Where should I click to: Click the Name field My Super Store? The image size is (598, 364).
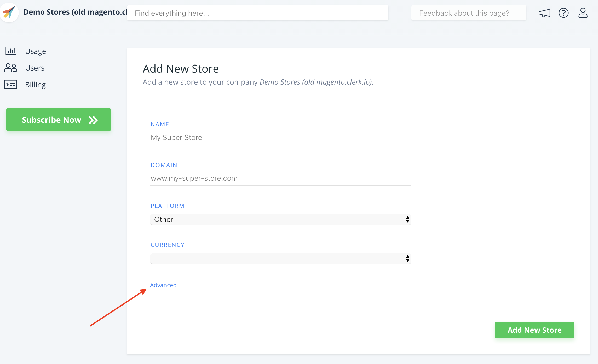(x=280, y=138)
